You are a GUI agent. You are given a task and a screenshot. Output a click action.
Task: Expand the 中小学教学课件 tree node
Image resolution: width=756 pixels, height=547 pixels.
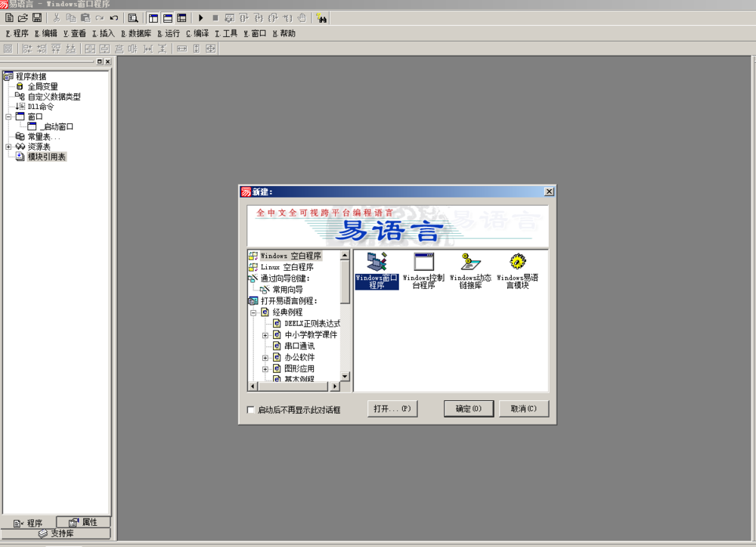(265, 334)
